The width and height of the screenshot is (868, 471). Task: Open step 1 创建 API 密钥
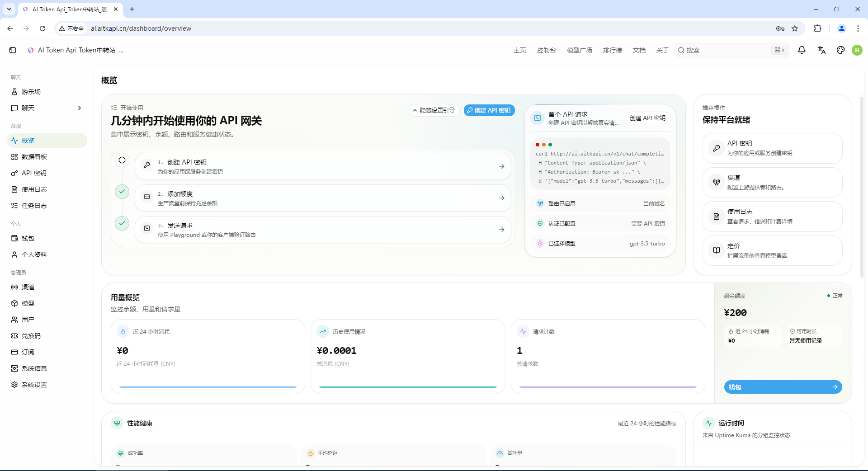[323, 166]
